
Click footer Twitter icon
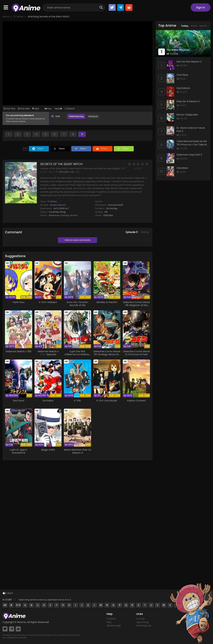click(5, 629)
